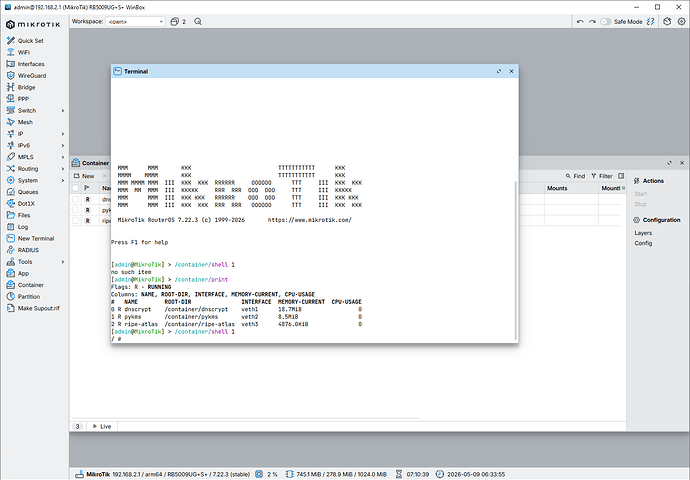
Task: Tick the select-all checkbox in Container header
Action: [x=76, y=188]
